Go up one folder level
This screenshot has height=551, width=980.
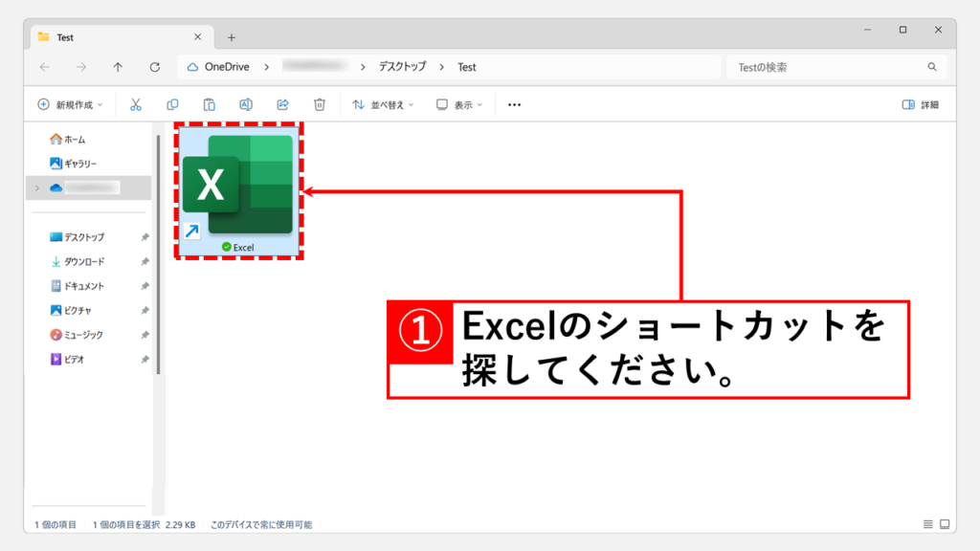tap(118, 67)
